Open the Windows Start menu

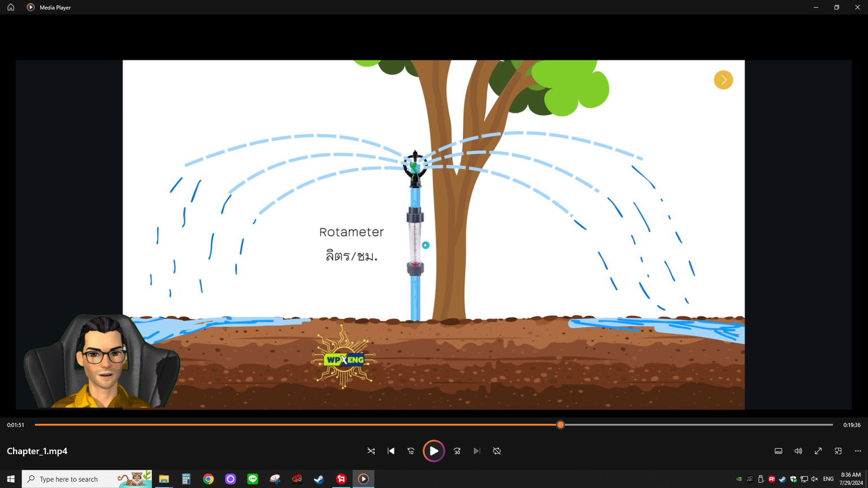(x=10, y=479)
